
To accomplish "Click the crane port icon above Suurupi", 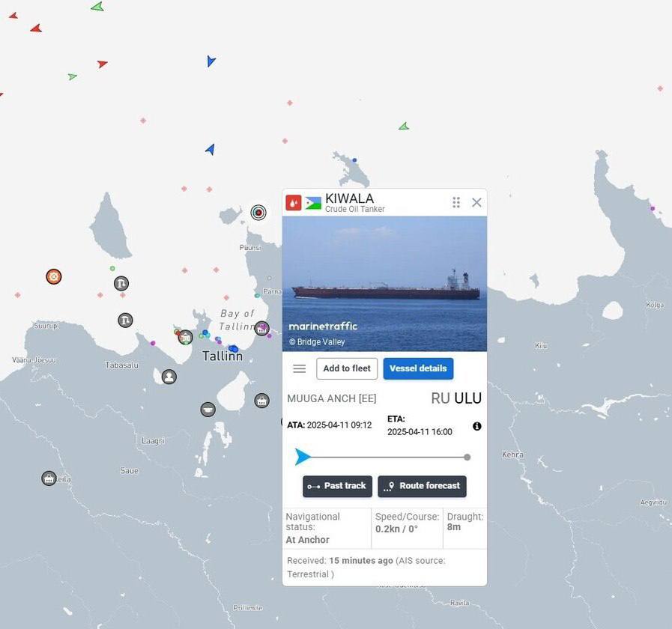I will (121, 284).
